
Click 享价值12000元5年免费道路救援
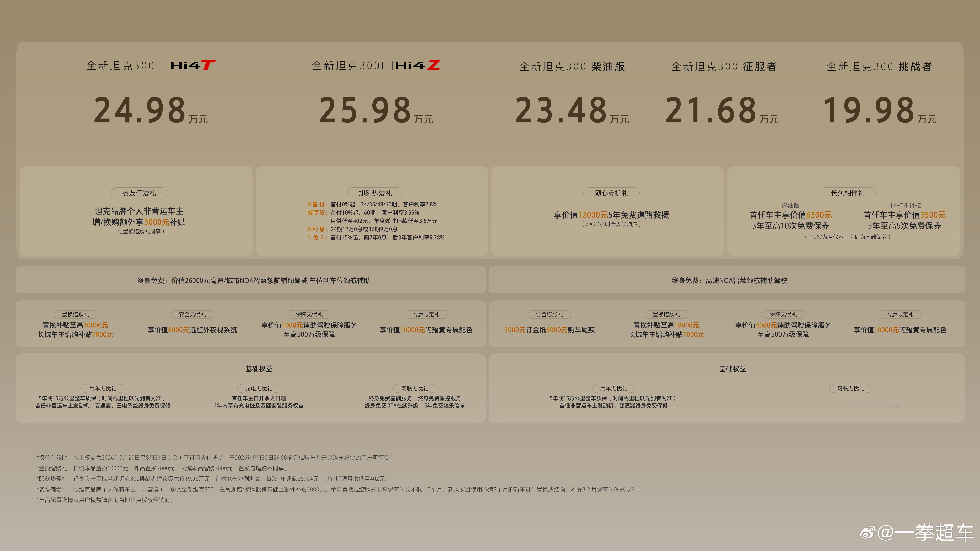611,215
